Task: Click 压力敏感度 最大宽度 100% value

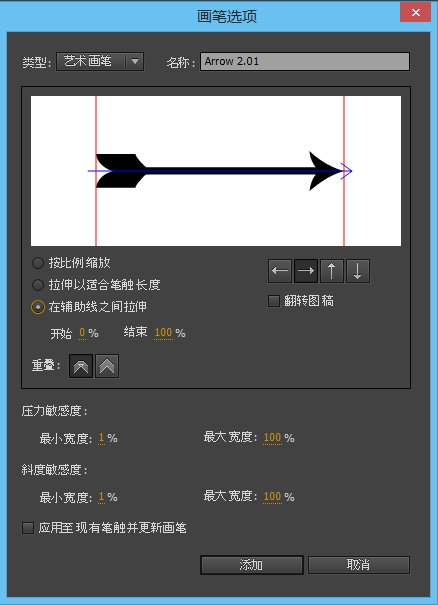Action: [272, 438]
